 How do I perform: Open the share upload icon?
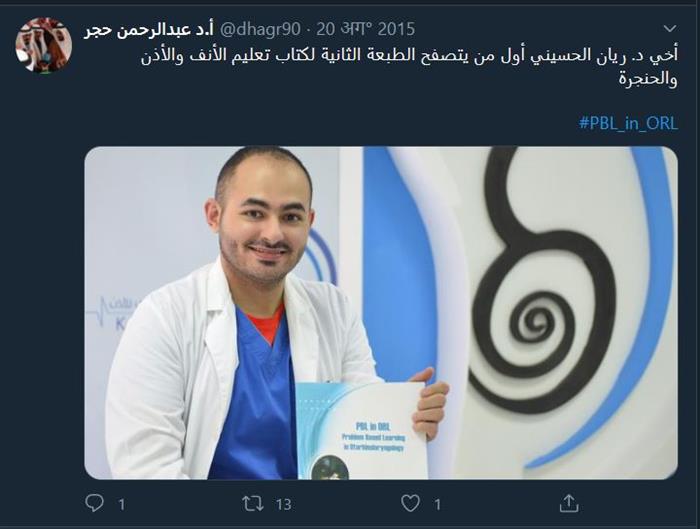click(x=569, y=503)
